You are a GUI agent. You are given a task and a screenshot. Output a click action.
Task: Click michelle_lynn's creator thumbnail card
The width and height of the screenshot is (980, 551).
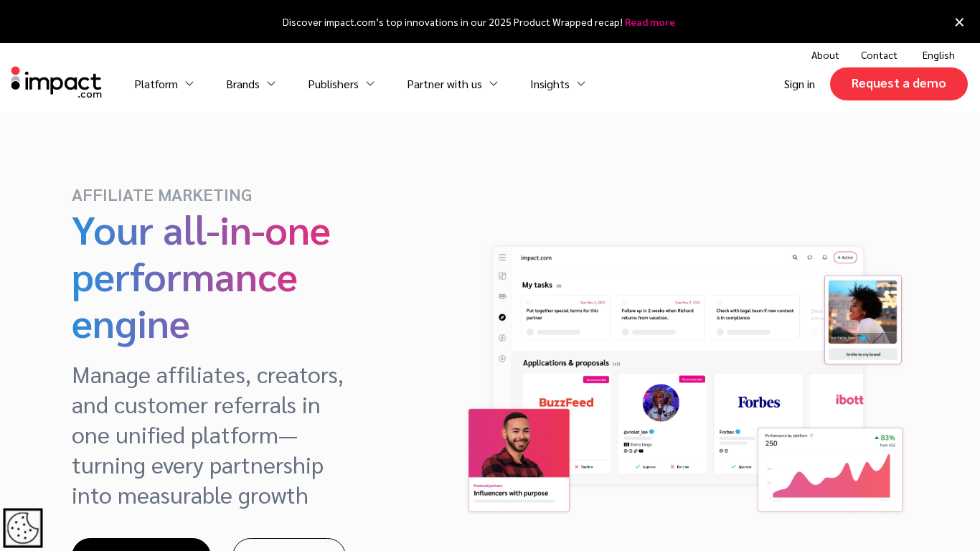click(x=862, y=311)
